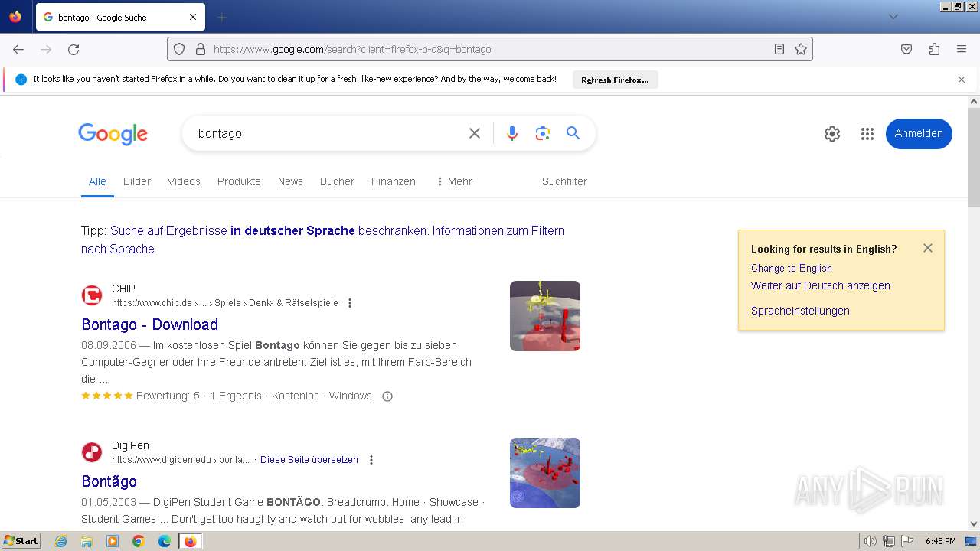Reload the page with the refresh icon
980x551 pixels.
(x=73, y=49)
